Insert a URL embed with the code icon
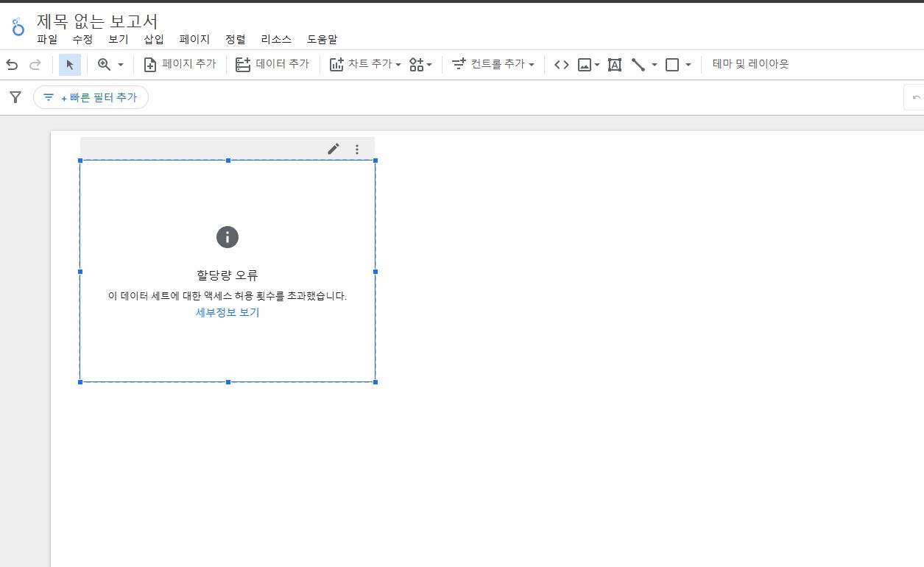Viewport: 924px width, 567px height. click(562, 65)
